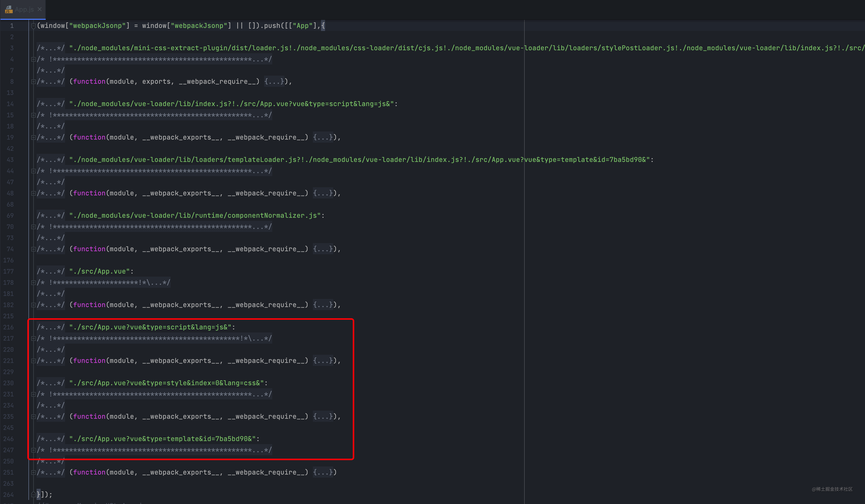Click the JS file icon on App.js tab

point(9,9)
